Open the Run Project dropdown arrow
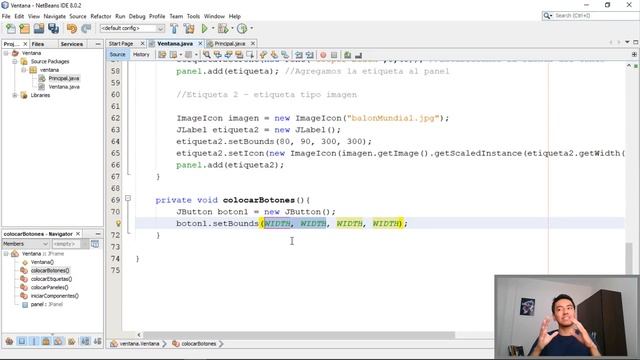The image size is (640, 360). pos(213,28)
